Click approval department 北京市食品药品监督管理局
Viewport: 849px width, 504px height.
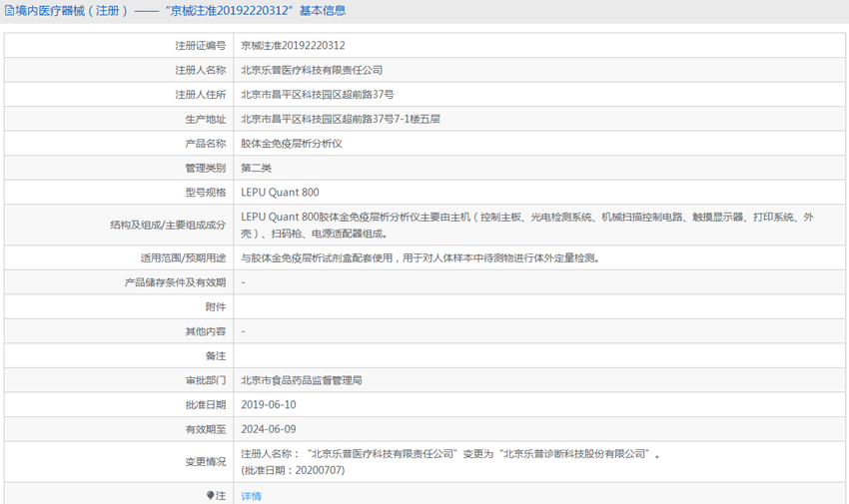[302, 380]
